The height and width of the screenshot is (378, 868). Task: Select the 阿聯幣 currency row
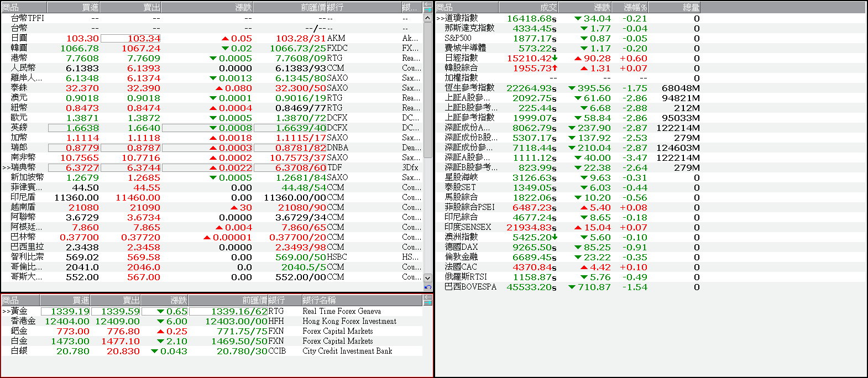click(212, 217)
